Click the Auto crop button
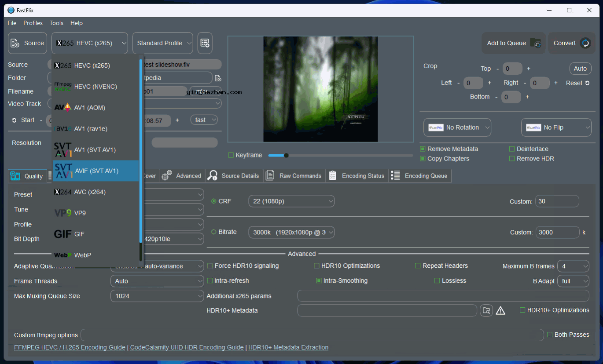The image size is (603, 364). pos(580,69)
